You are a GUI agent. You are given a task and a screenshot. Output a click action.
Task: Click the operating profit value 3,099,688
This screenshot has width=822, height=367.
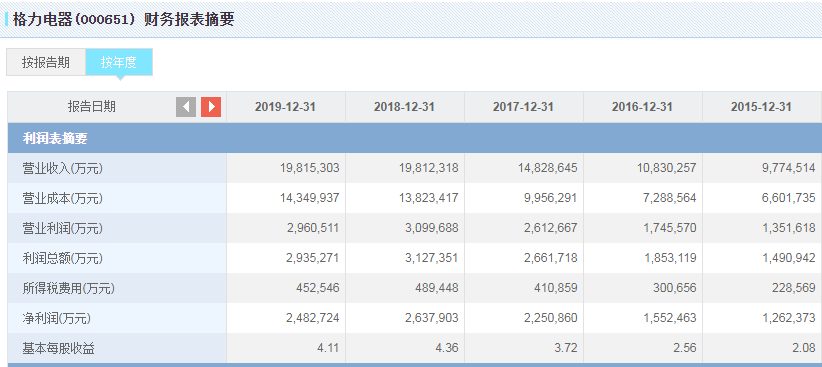click(x=431, y=228)
